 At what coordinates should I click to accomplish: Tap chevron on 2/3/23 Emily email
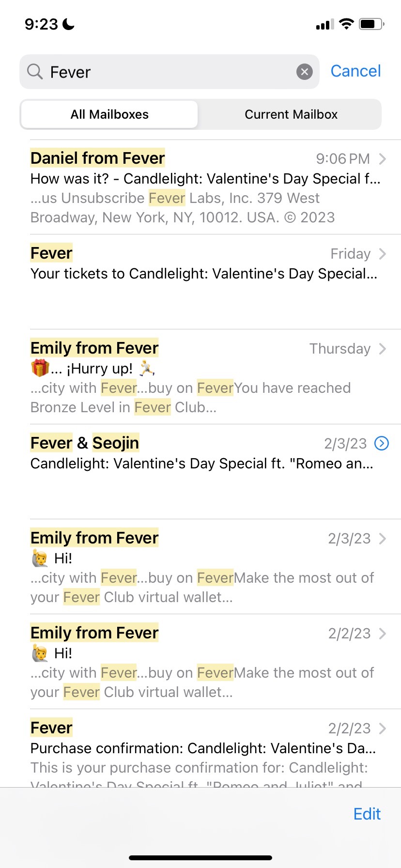pyautogui.click(x=383, y=539)
